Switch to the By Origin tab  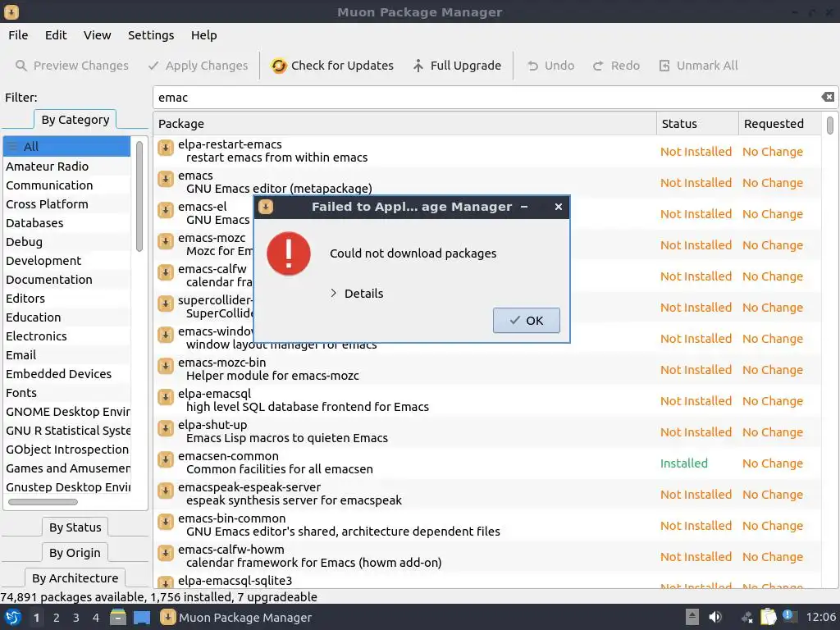click(75, 552)
